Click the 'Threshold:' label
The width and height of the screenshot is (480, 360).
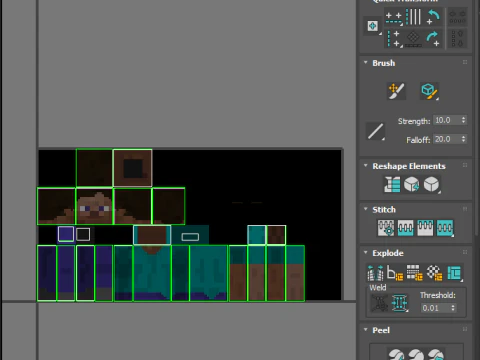pos(437,295)
